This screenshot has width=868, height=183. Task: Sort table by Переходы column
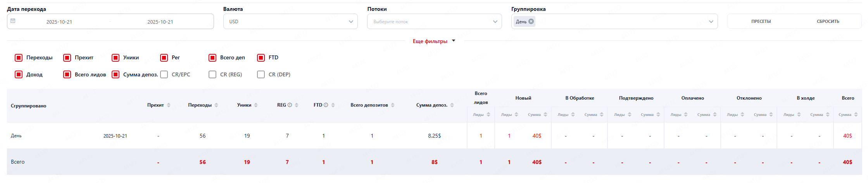(216, 105)
